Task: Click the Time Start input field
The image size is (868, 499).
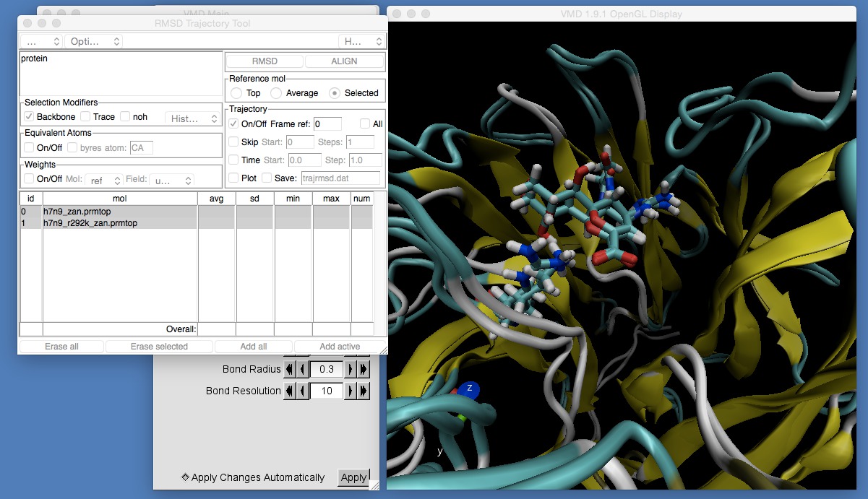Action: click(x=305, y=160)
